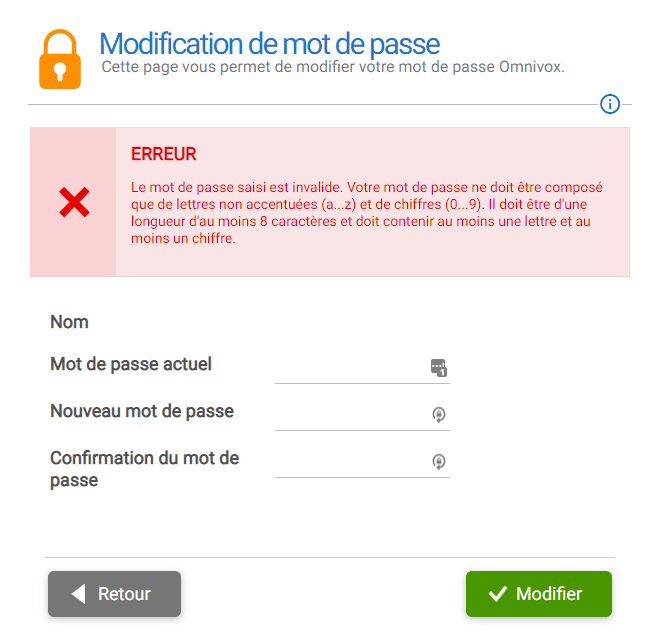
Task: Click the orange padlock icon
Action: [x=59, y=60]
